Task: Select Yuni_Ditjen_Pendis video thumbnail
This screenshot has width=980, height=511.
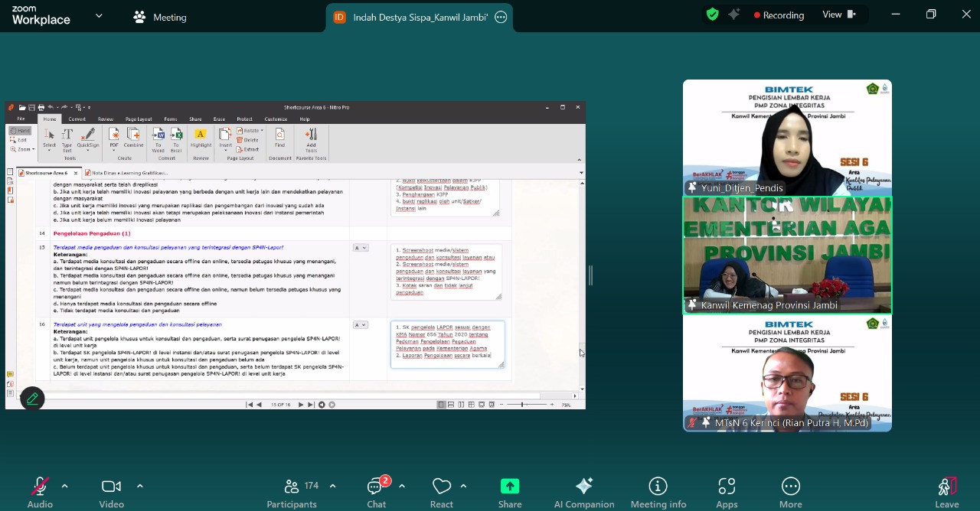Action: click(787, 138)
